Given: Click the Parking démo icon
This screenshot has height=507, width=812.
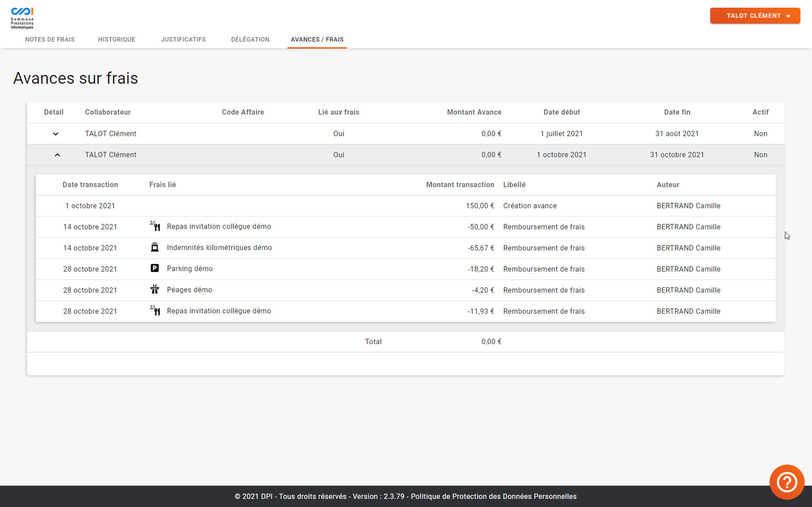Looking at the screenshot, I should 155,269.
